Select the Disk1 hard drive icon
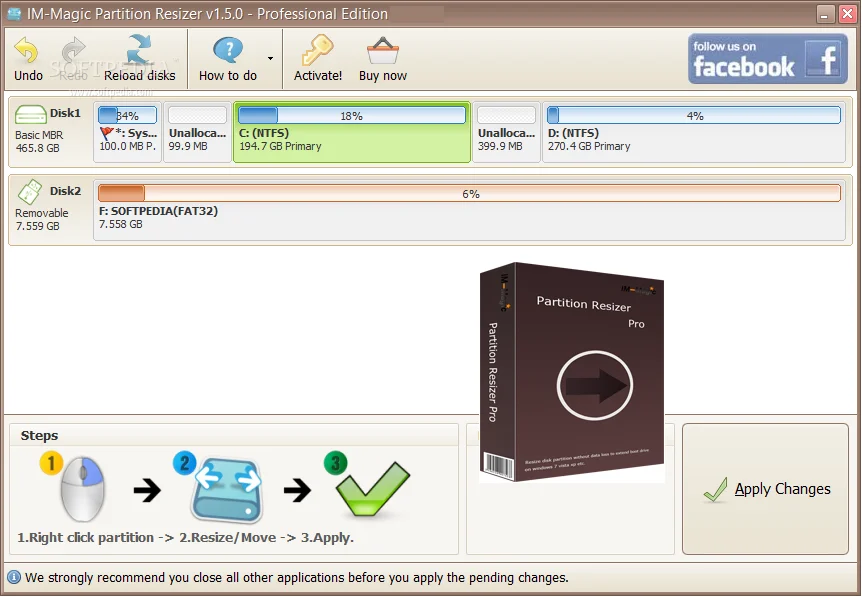The height and width of the screenshot is (597, 862). coord(31,114)
